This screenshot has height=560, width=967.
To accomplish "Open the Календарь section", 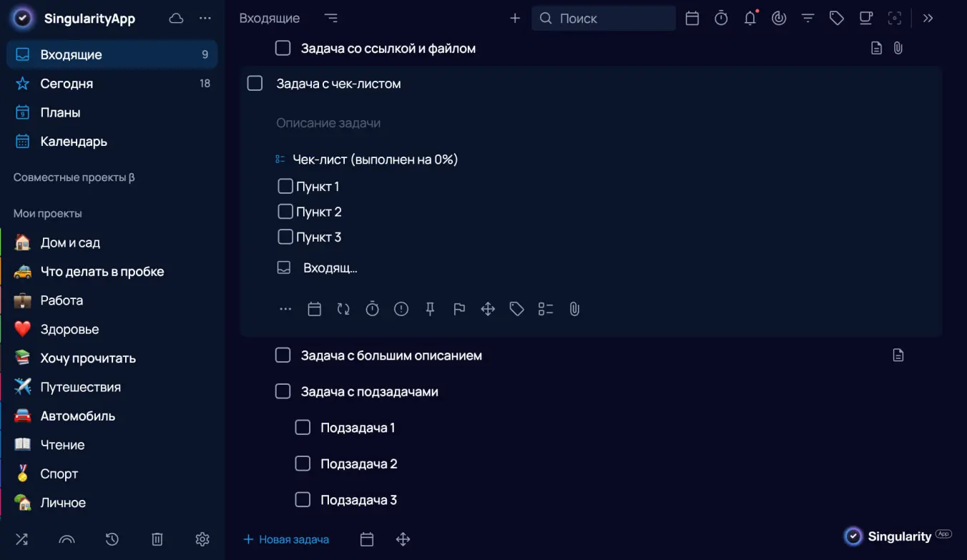I will point(74,142).
